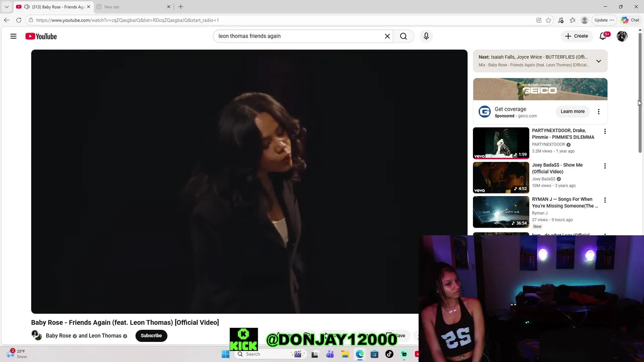Open options menu for the GEICO ad
Viewport: 644px width, 362px height.
(599, 111)
